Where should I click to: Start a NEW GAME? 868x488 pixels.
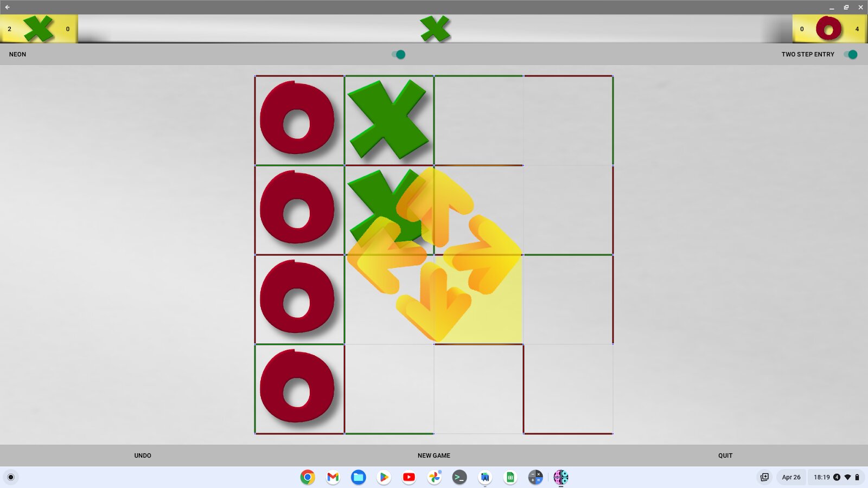click(x=434, y=455)
